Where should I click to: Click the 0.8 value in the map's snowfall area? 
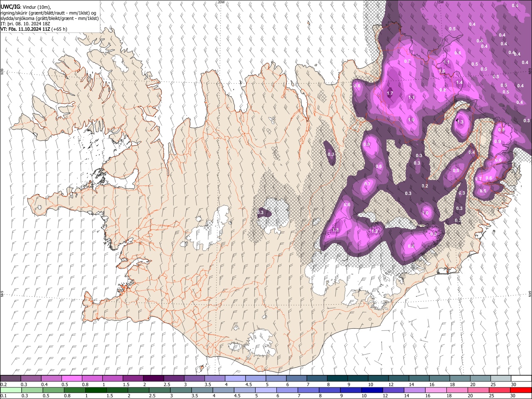(443, 90)
